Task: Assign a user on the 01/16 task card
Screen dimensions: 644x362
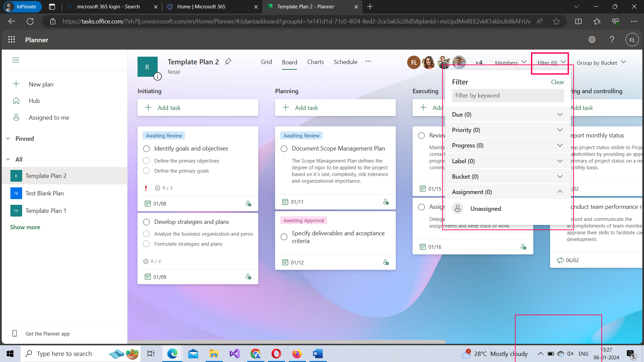Action: pyautogui.click(x=523, y=247)
